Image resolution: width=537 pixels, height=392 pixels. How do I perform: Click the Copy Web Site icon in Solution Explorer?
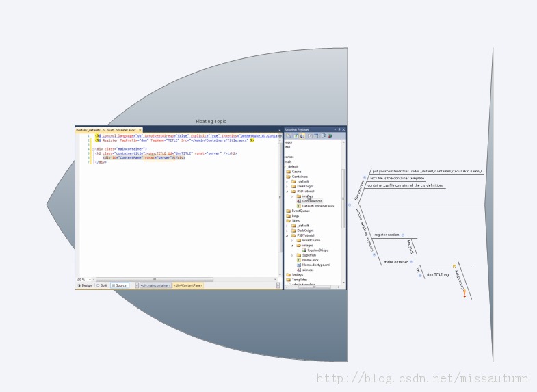point(324,136)
